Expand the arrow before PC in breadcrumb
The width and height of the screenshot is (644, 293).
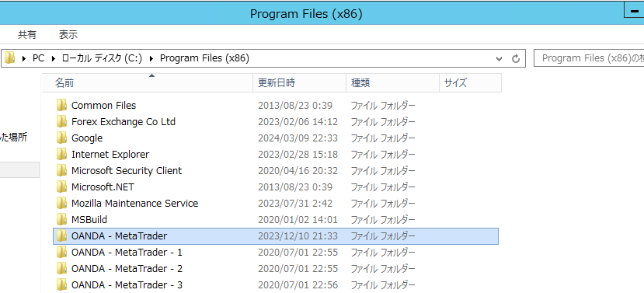24,59
